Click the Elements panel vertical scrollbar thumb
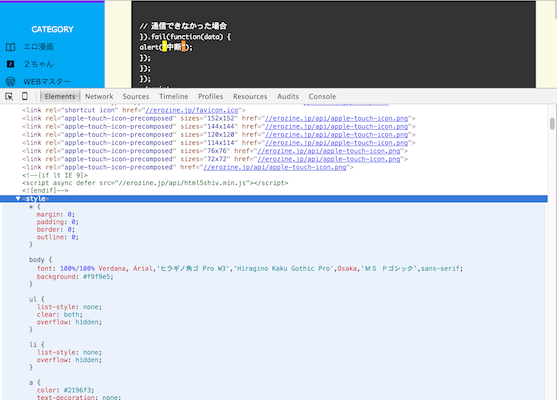The width and height of the screenshot is (557, 400). 552,124
